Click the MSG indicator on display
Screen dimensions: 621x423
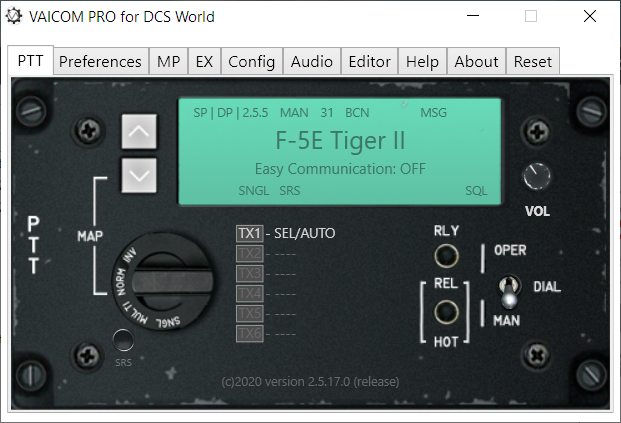[433, 113]
